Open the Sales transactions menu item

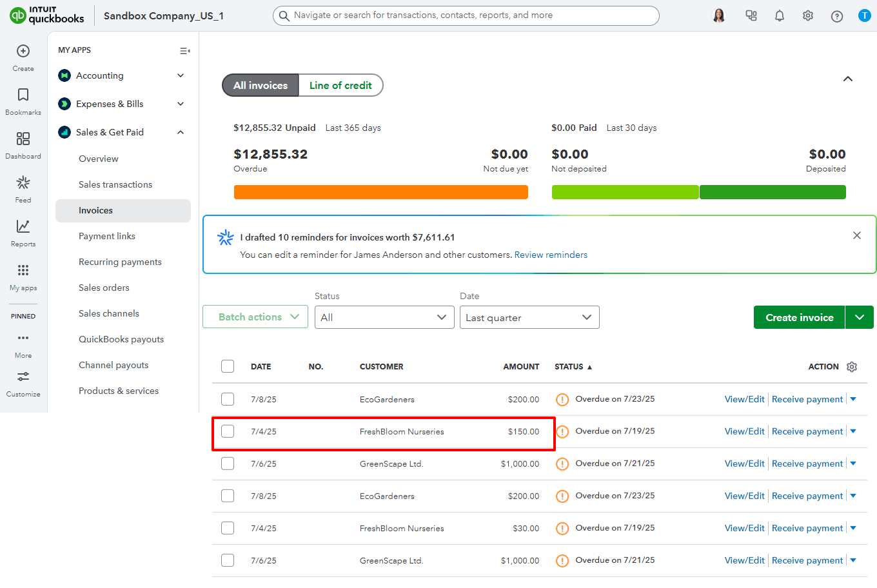tap(115, 184)
